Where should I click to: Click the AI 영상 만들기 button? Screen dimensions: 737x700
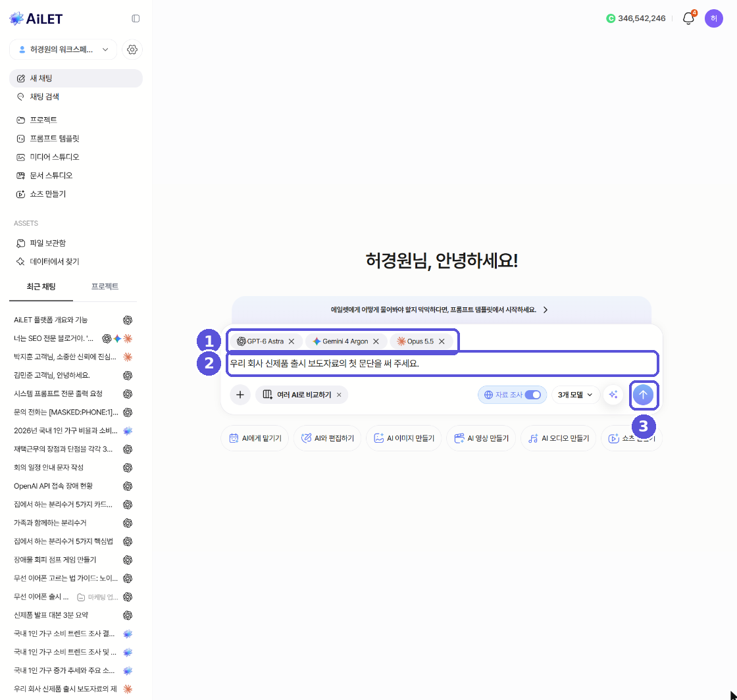(x=481, y=438)
